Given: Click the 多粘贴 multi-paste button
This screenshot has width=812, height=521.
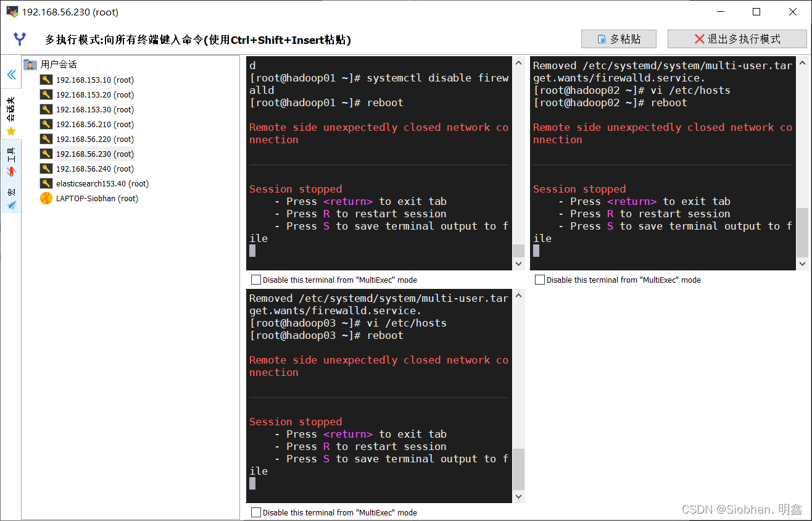Looking at the screenshot, I should [619, 39].
